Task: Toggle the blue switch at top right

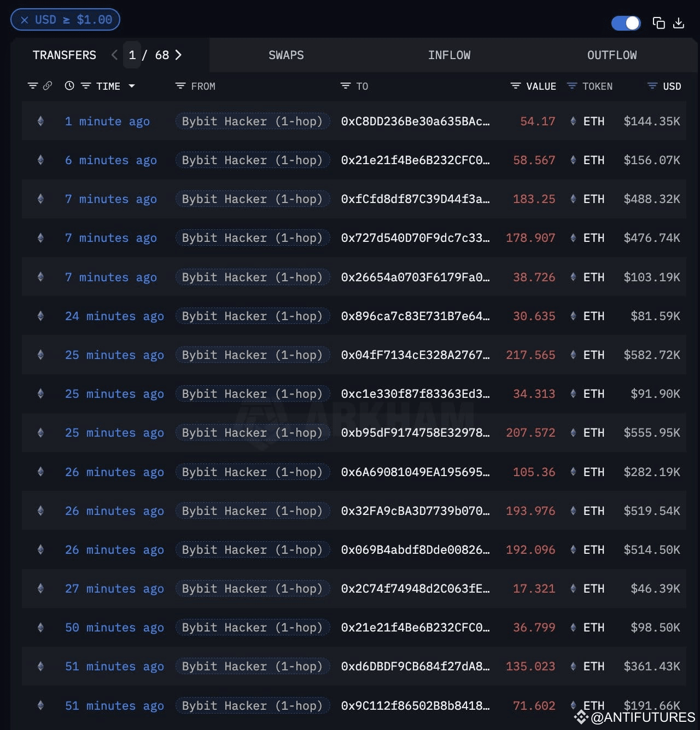Action: (x=626, y=23)
